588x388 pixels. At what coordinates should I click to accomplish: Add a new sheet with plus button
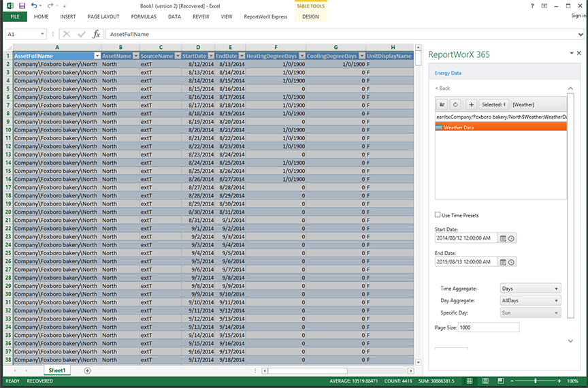[x=87, y=370]
